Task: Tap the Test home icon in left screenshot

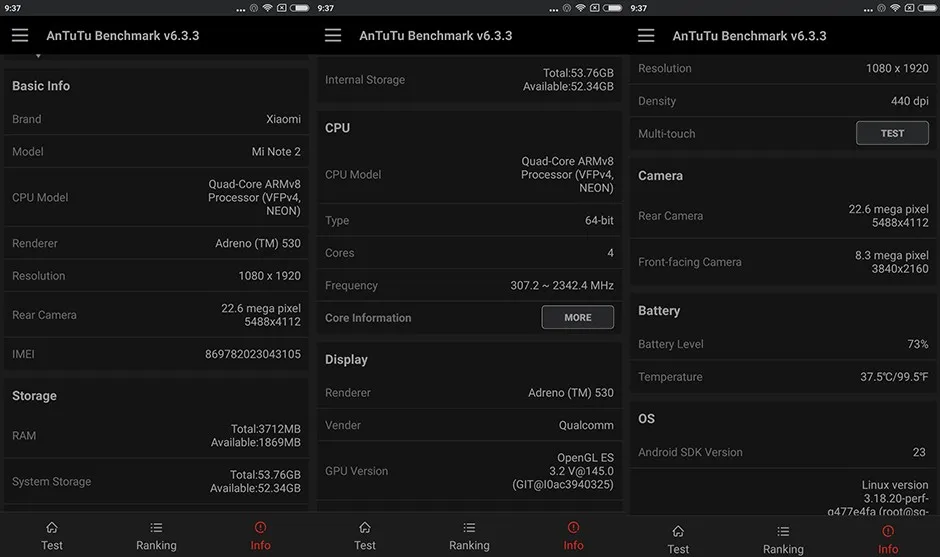Action: pyautogui.click(x=52, y=528)
